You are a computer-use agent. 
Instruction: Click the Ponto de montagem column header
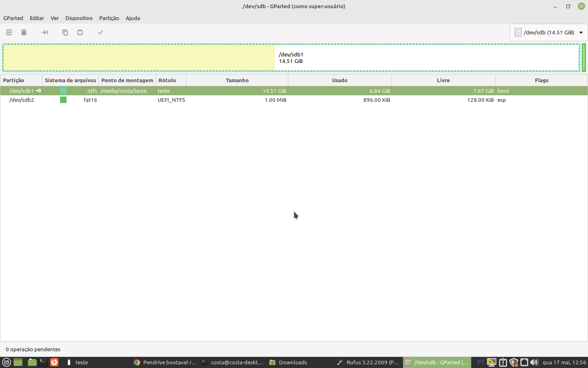(x=127, y=80)
